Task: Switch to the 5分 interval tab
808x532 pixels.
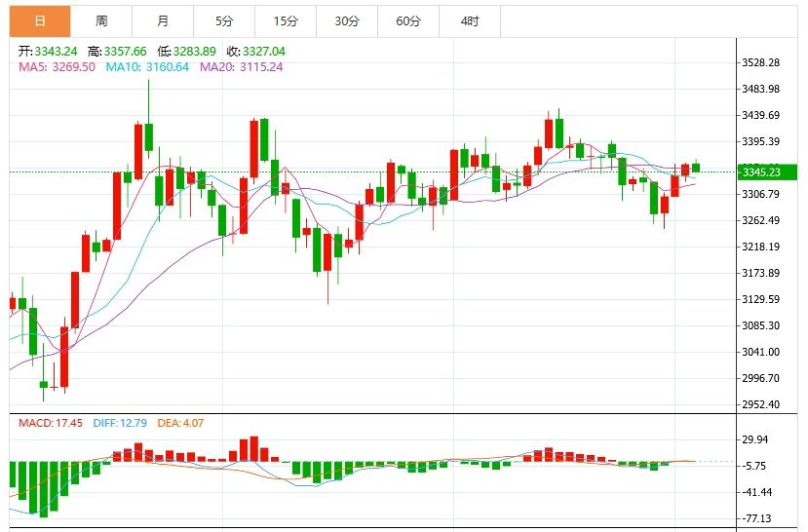Action: tap(224, 20)
